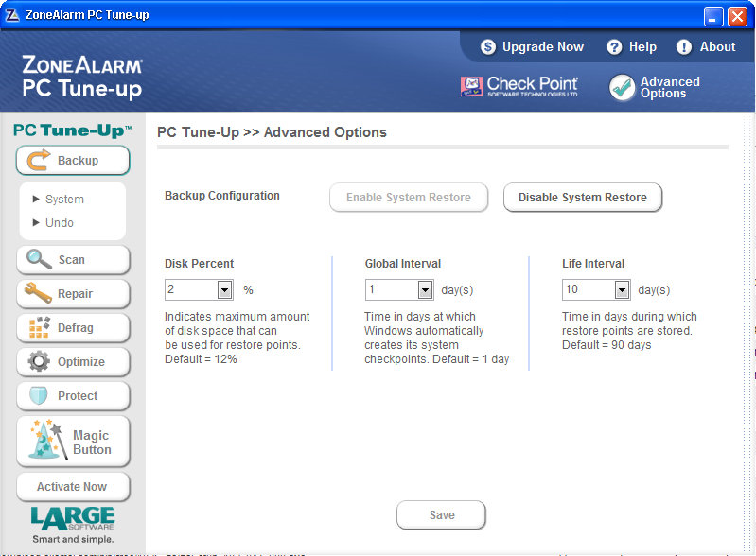The height and width of the screenshot is (556, 756).
Task: Click the ZoneAlarm title bar icon
Action: (x=12, y=15)
